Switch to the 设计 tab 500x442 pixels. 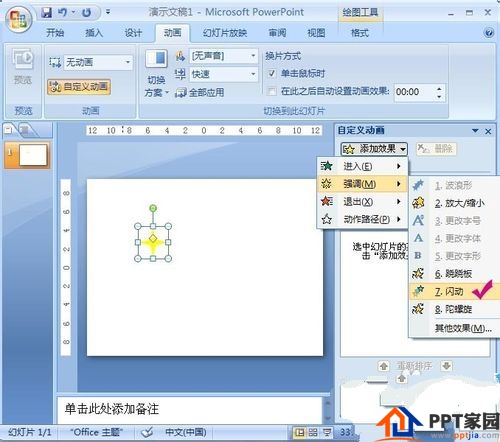133,33
